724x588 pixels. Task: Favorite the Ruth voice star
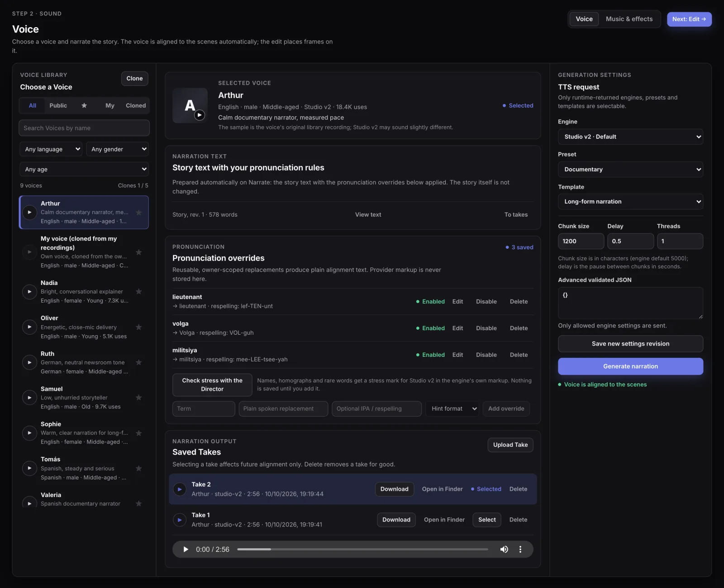[x=139, y=362]
